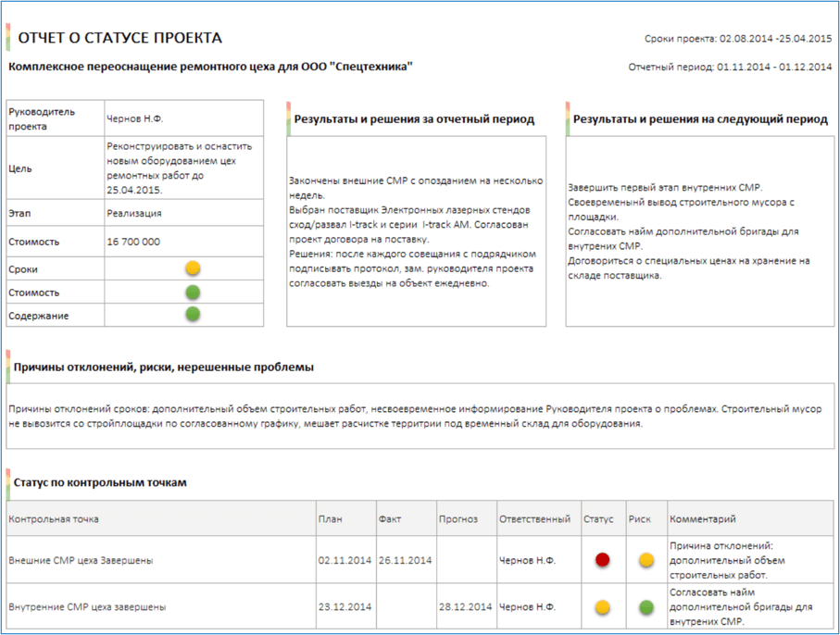Click the title "ОТЧЕТ О СТАТУСЕ ПРОЕКТА"
Image resolution: width=840 pixels, height=635 pixels.
point(120,38)
